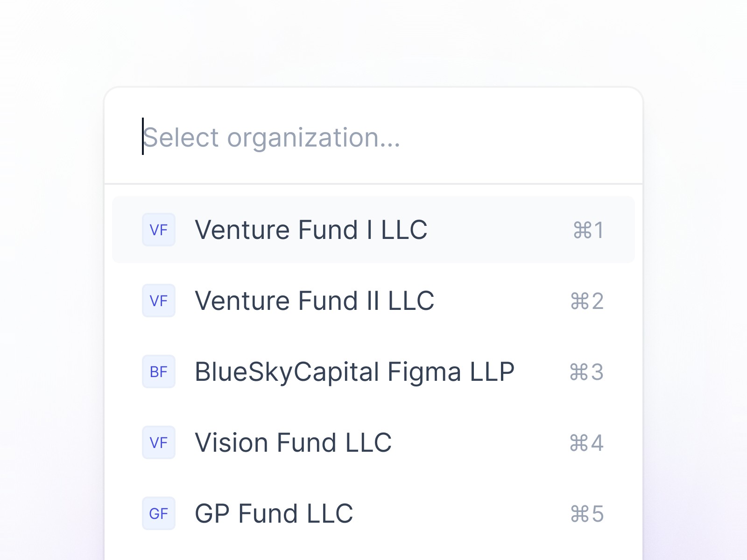Open GP Fund LLC organization
This screenshot has width=747, height=560.
click(274, 513)
